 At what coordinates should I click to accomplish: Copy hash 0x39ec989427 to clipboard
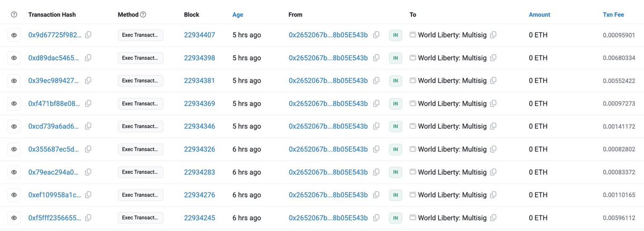click(88, 81)
